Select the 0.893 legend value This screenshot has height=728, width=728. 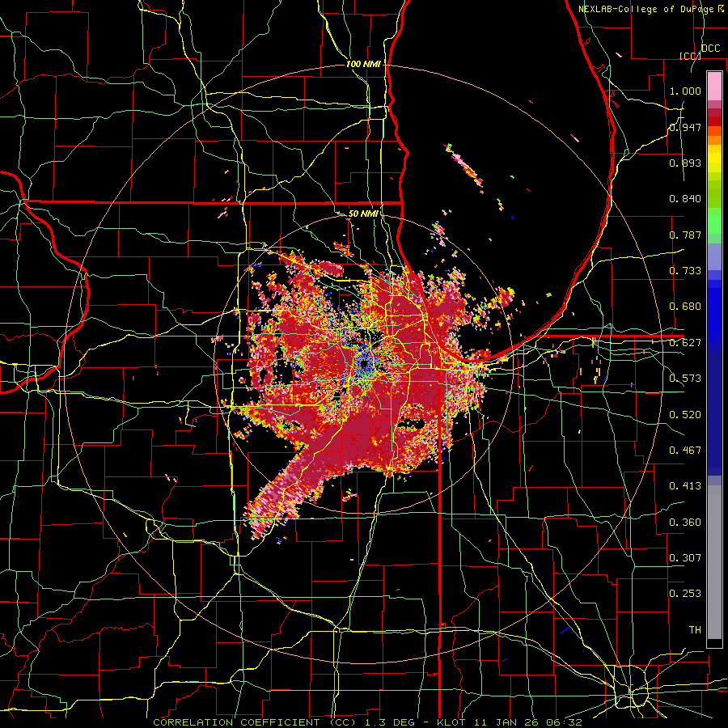(x=685, y=163)
